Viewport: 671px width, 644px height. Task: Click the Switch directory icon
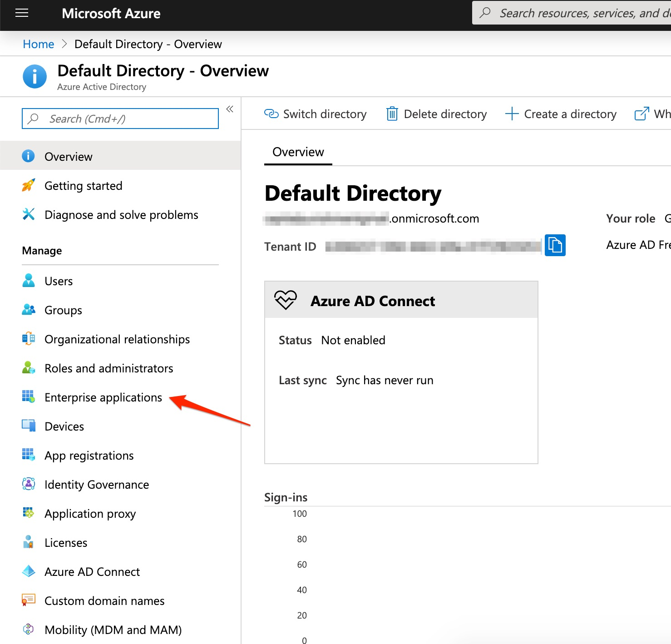271,114
